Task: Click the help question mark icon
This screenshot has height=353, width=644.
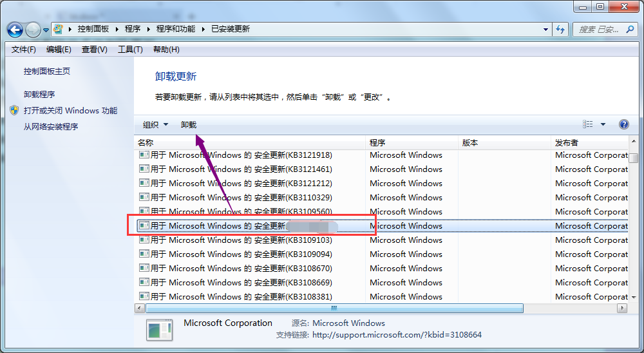Action: [623, 124]
